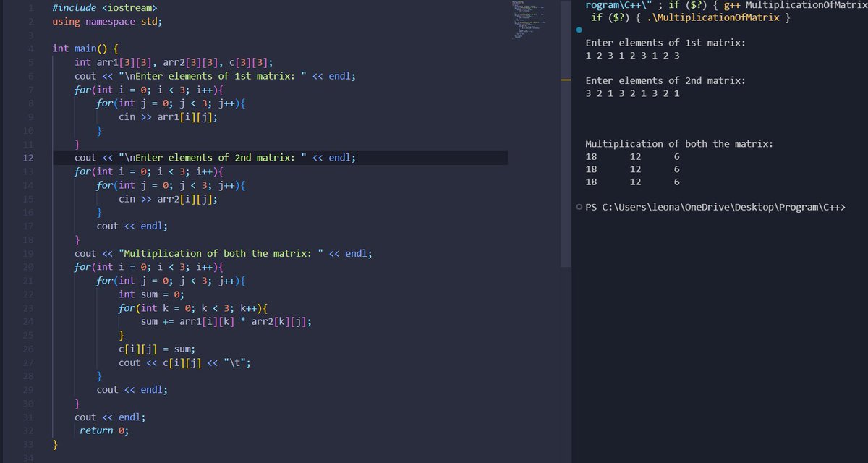Click the 'cin >> arr2[i][j];' statement
This screenshot has width=868, height=463.
[x=168, y=199]
